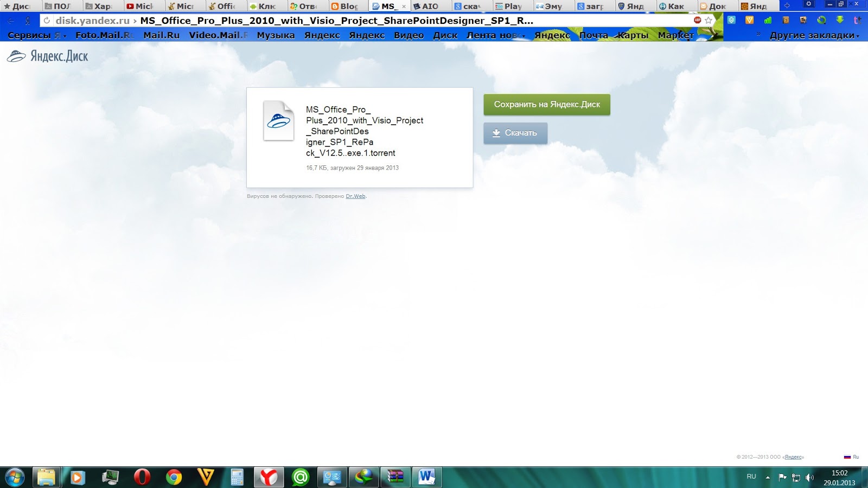Click file size text '16,7 КБ'

(x=317, y=168)
